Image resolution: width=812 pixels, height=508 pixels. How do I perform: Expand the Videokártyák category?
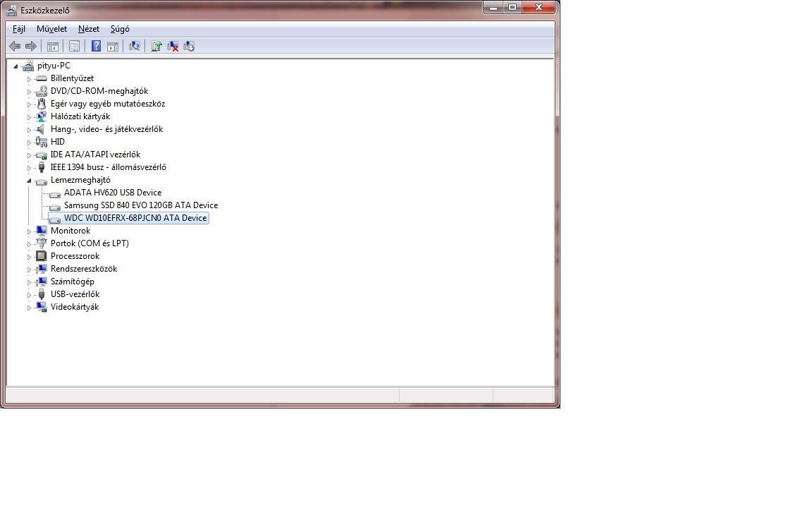click(x=29, y=308)
